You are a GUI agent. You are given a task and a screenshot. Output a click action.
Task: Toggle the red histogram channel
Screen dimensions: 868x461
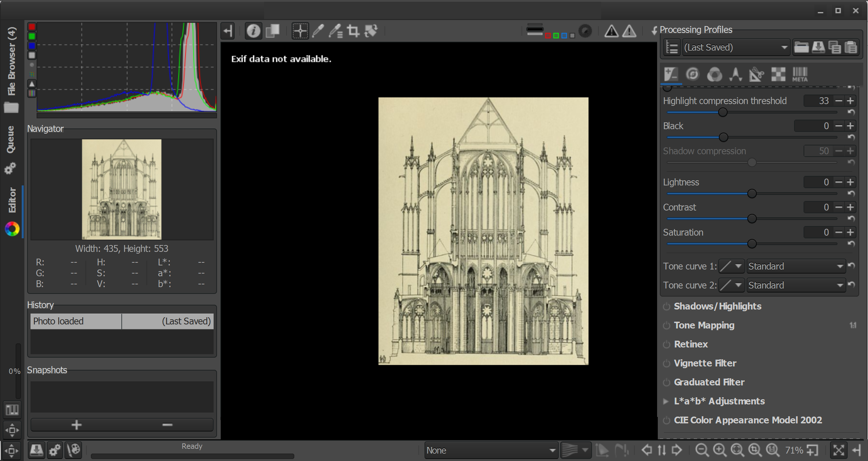pos(32,27)
